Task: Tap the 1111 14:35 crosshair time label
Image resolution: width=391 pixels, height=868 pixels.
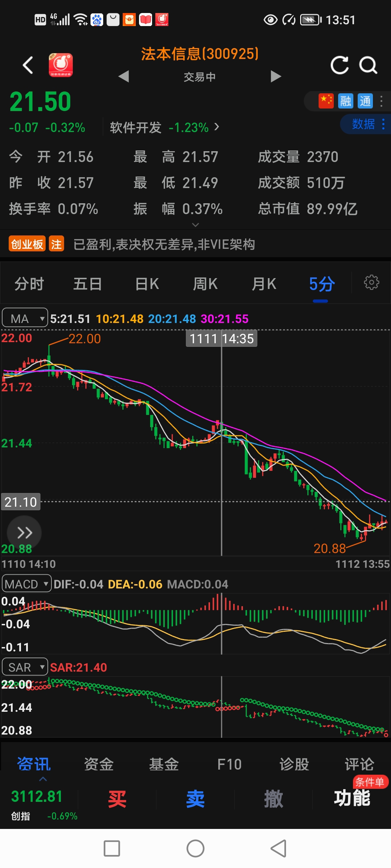Action: (x=222, y=339)
